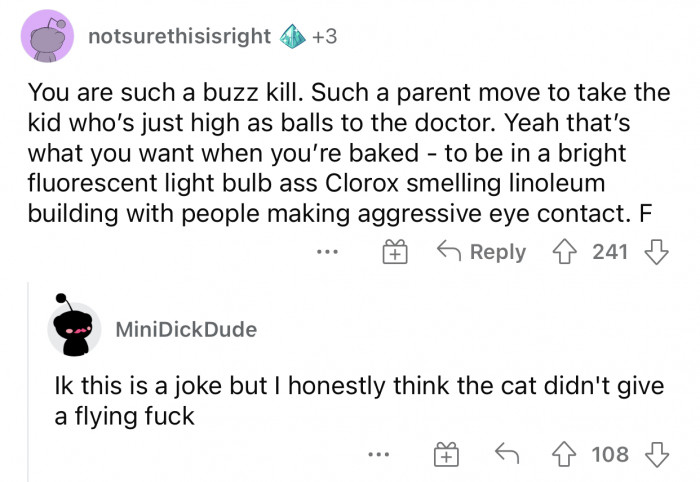Show the +3 additional awards

coord(325,36)
